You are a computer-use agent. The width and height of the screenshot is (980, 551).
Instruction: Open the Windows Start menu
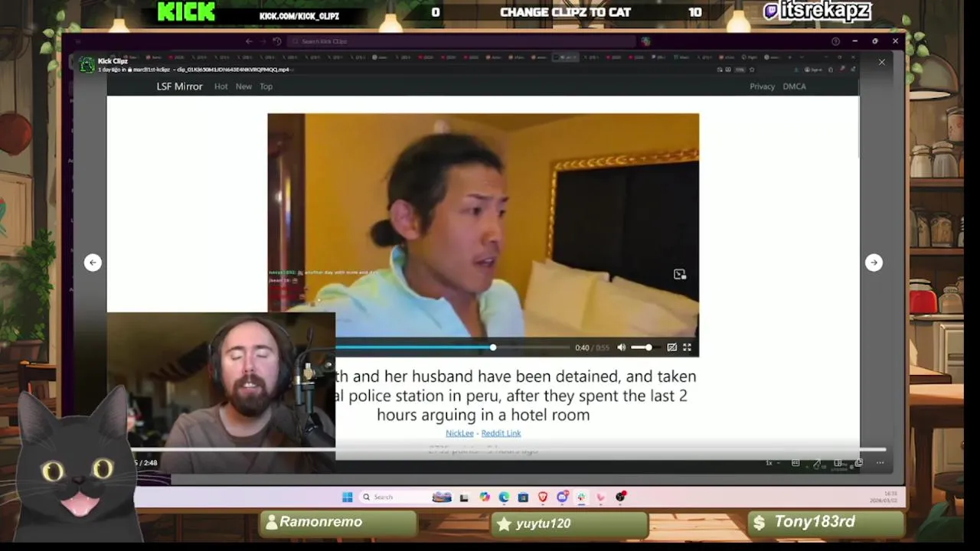[x=347, y=497]
